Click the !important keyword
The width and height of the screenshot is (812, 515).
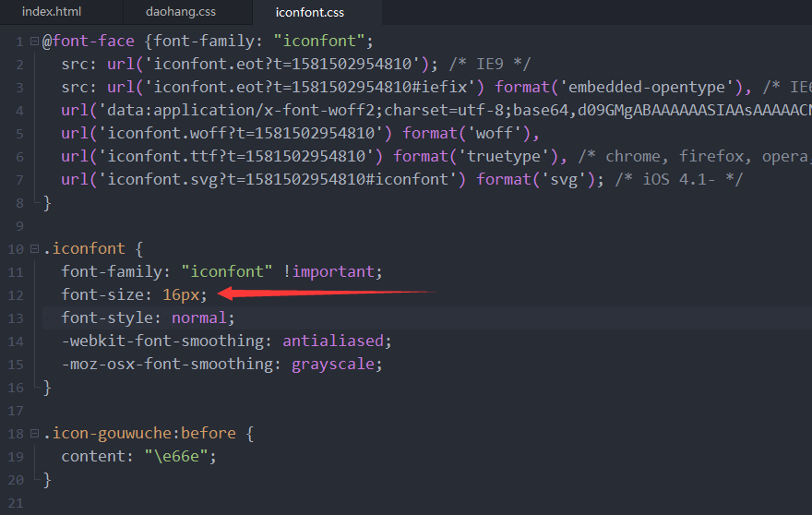328,271
